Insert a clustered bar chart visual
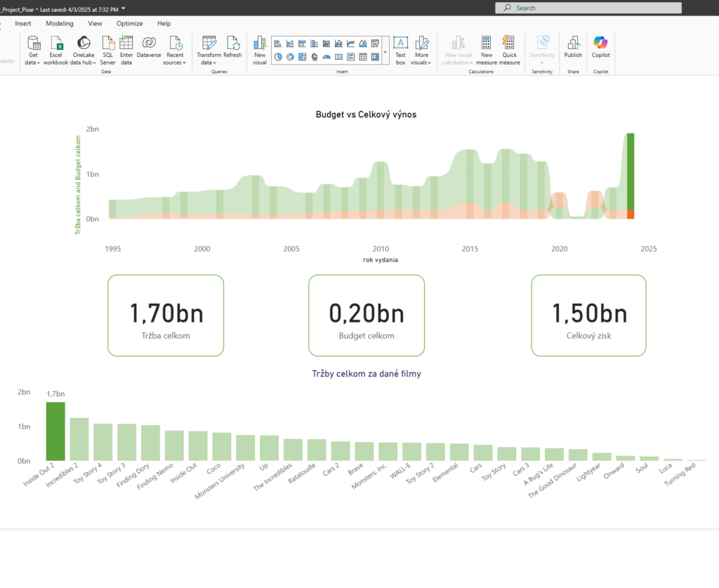 302,44
